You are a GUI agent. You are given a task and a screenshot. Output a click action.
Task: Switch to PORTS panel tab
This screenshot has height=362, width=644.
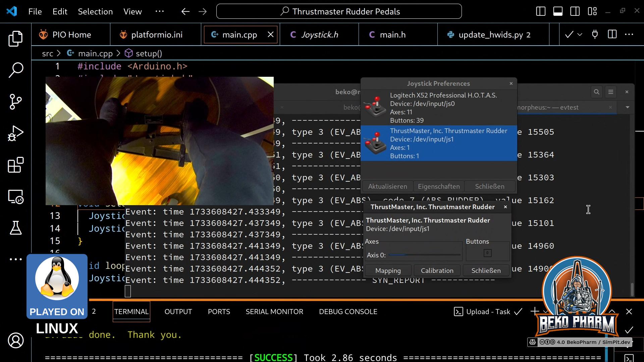point(219,312)
